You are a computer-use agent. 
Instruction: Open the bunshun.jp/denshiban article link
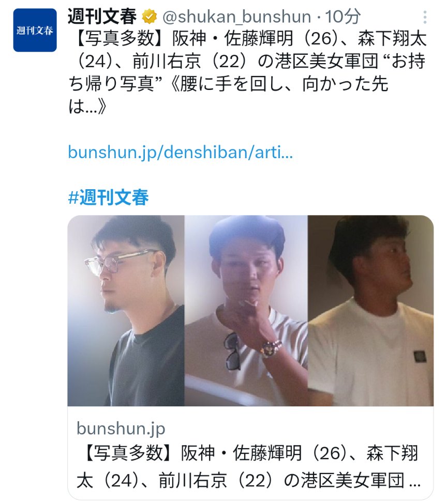tap(181, 152)
